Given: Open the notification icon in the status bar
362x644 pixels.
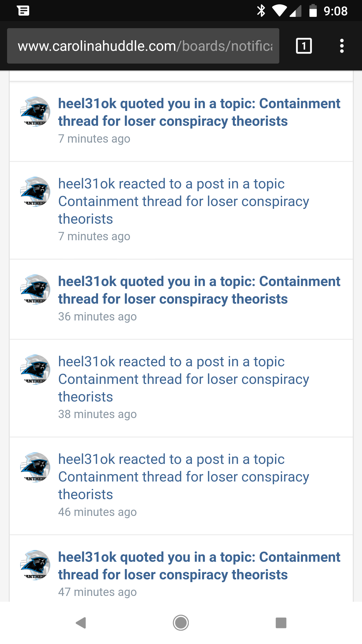Looking at the screenshot, I should click(x=24, y=11).
